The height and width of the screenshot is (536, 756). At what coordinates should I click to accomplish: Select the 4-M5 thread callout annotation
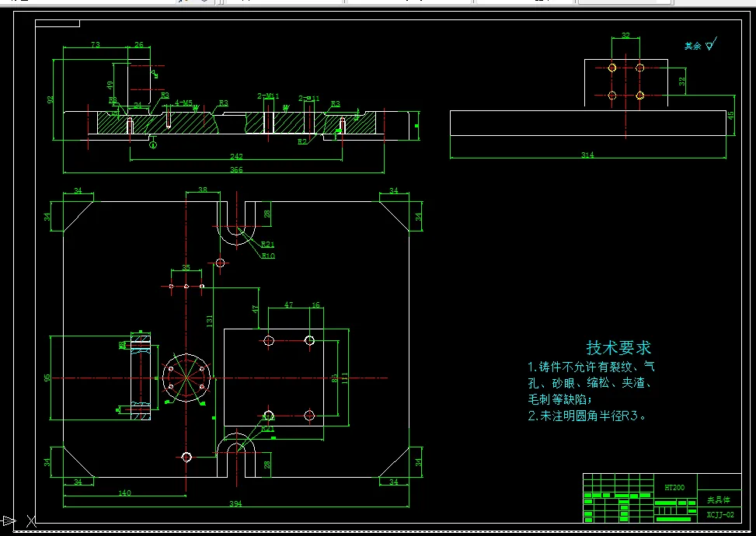tap(184, 101)
